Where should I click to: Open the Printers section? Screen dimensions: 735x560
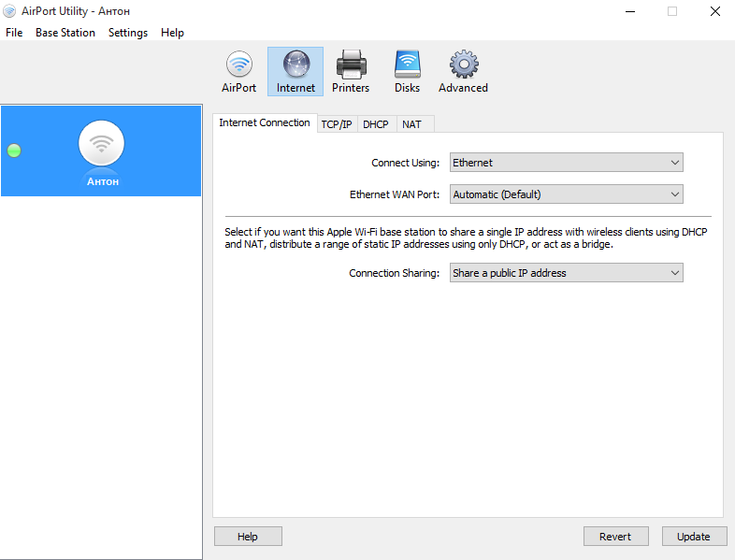[x=351, y=72]
